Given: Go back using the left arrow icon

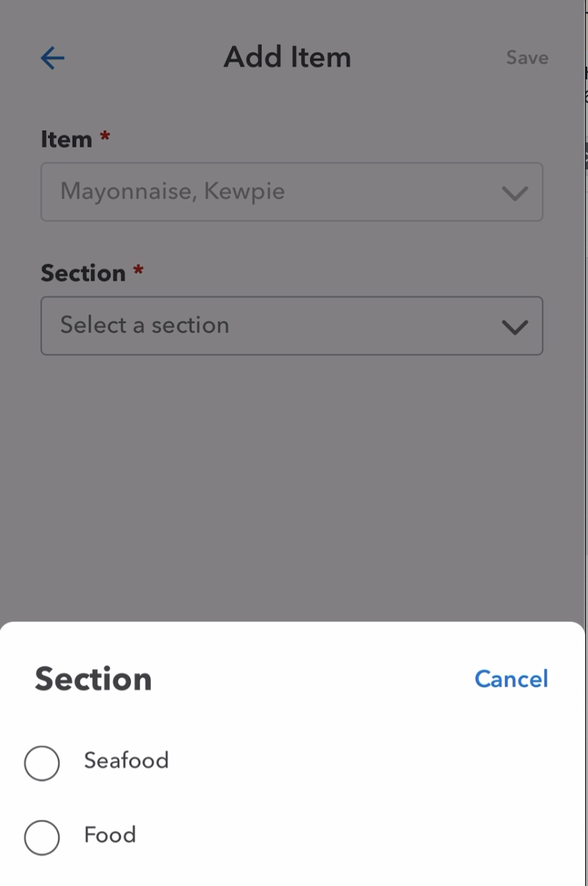Looking at the screenshot, I should click(52, 58).
